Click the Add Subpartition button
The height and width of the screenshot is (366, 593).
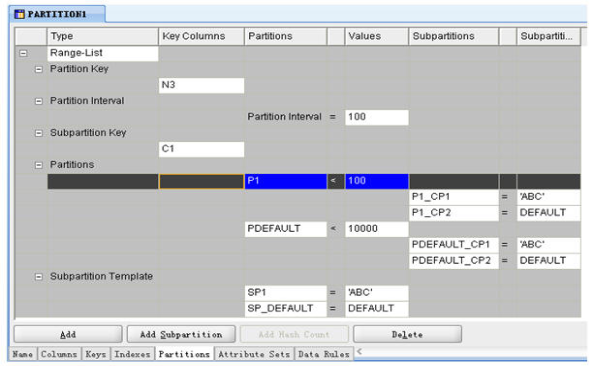pyautogui.click(x=181, y=334)
